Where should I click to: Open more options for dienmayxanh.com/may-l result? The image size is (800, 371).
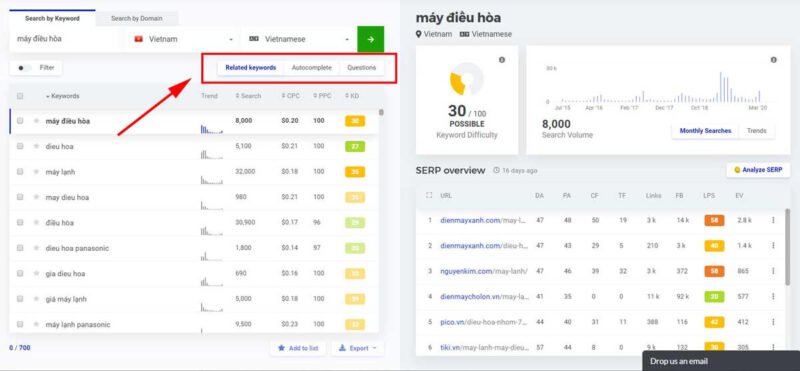tap(773, 220)
